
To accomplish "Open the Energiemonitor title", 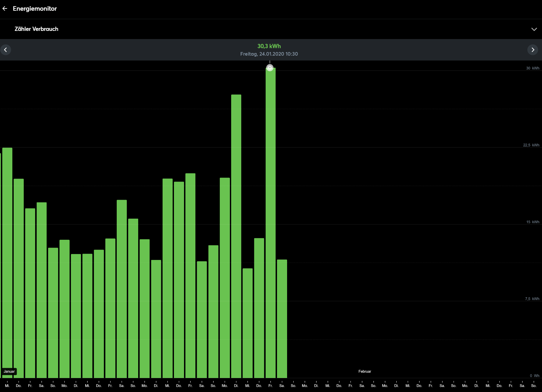I will (x=35, y=9).
